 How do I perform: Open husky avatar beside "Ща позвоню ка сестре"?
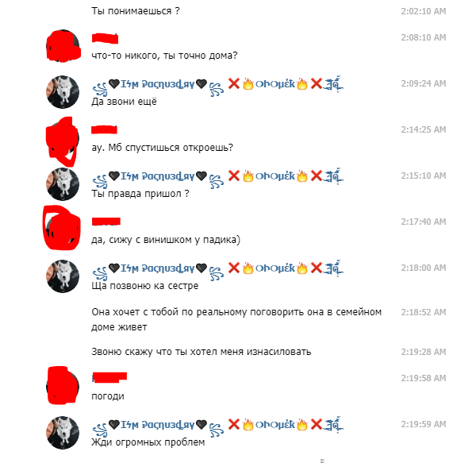point(63,276)
